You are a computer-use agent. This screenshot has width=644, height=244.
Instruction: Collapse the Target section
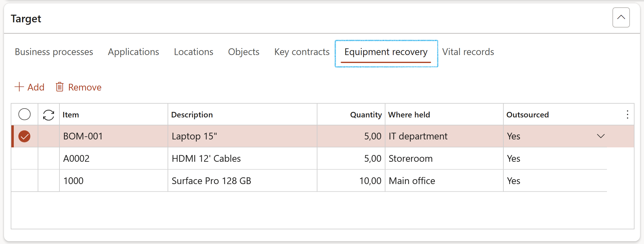coord(621,18)
